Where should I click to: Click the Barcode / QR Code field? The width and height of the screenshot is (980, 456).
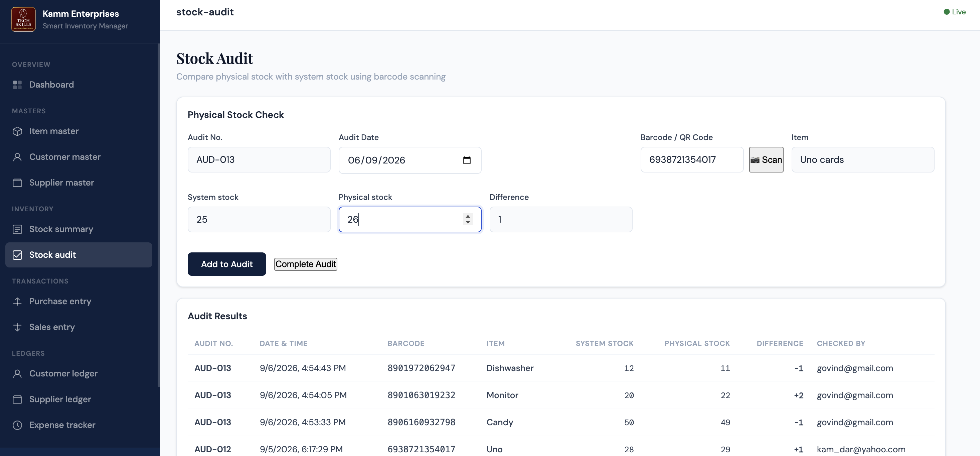[x=692, y=159]
